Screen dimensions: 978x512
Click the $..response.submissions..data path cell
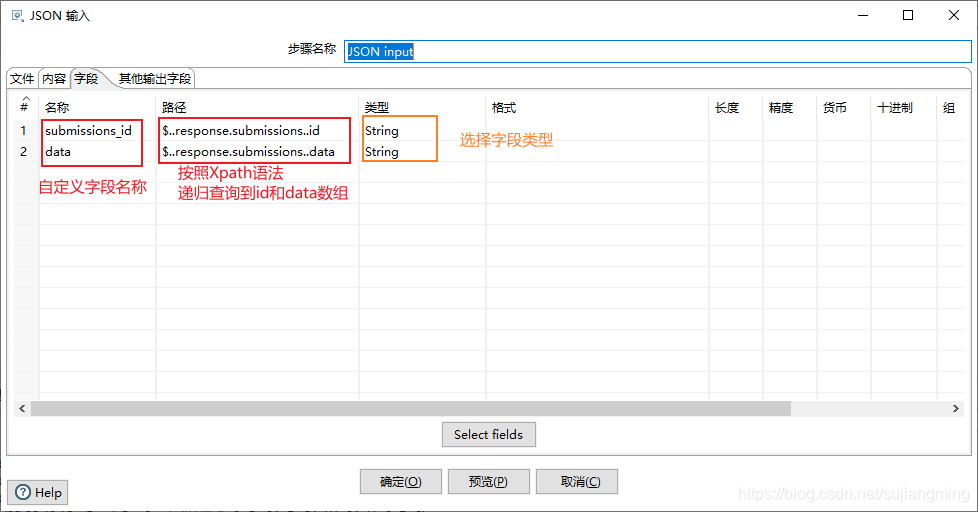coord(257,152)
